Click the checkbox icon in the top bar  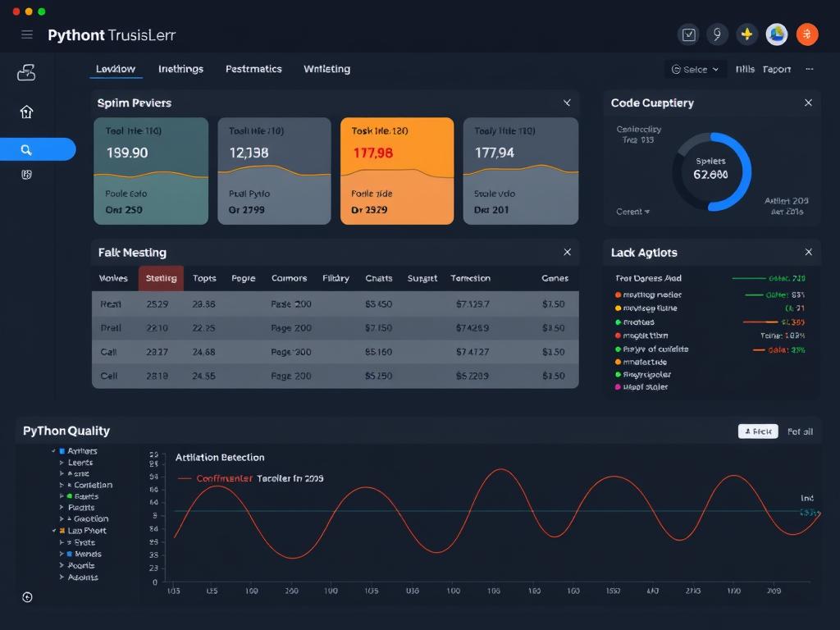point(688,34)
